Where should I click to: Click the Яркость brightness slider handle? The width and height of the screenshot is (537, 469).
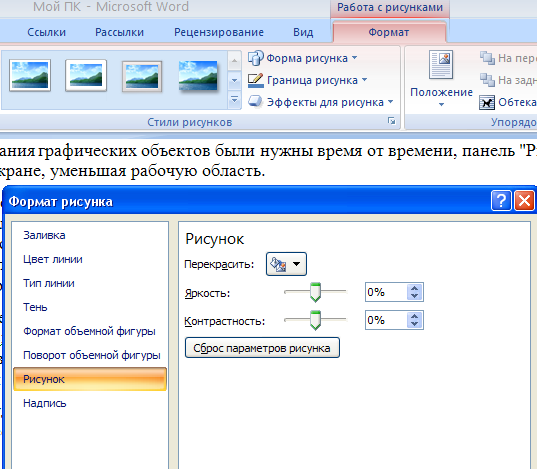point(315,292)
